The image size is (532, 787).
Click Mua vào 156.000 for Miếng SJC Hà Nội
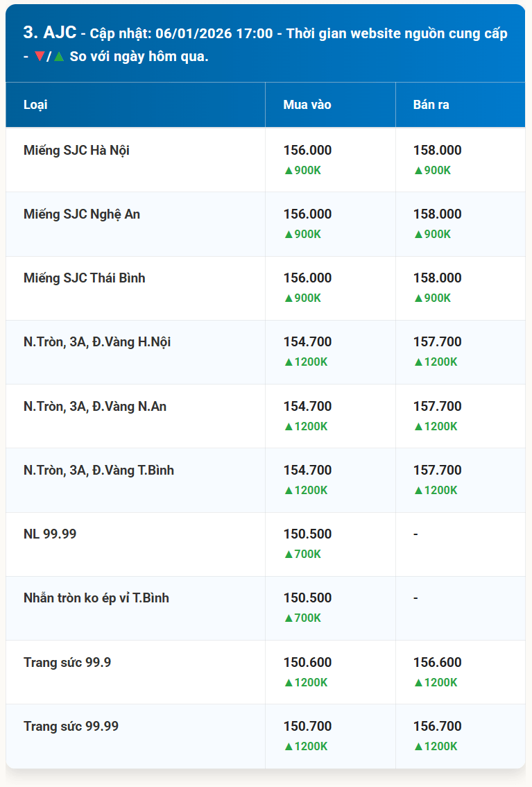(307, 150)
